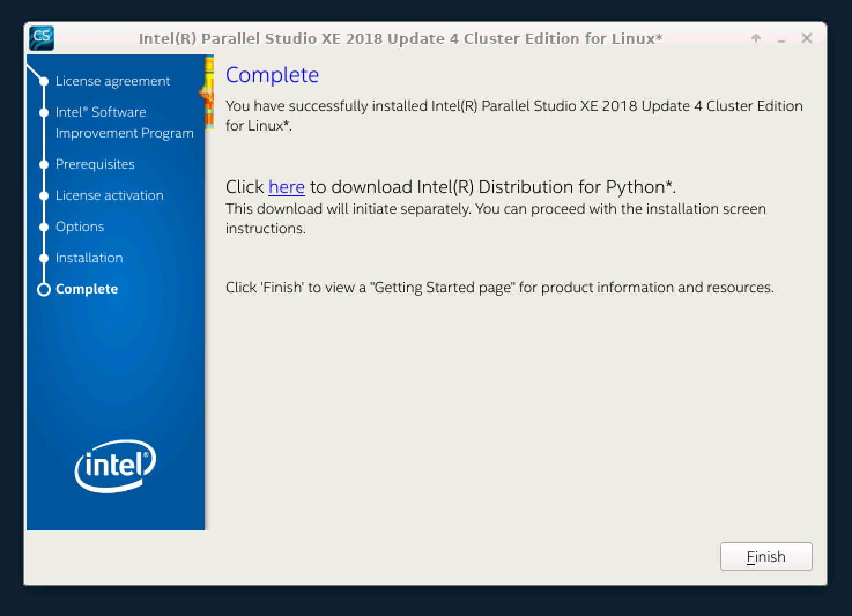Screen dimensions: 852x616
Task: Go to the Prerequisites step
Action: (x=95, y=165)
